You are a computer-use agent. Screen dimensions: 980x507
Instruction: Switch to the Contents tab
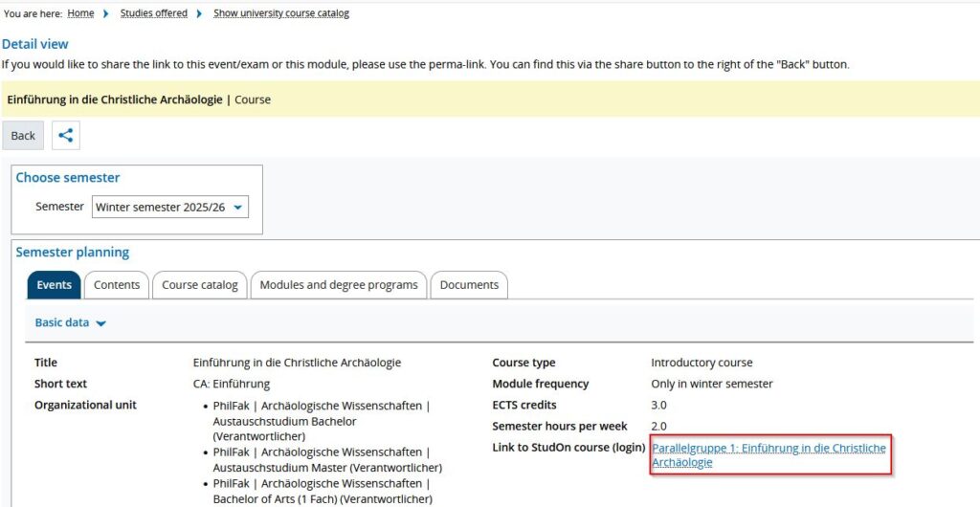[117, 285]
